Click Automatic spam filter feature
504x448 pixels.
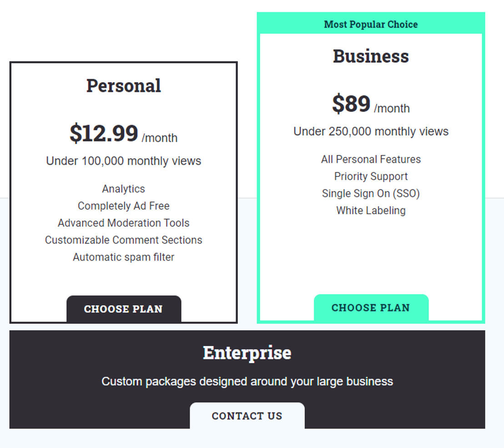pos(124,257)
